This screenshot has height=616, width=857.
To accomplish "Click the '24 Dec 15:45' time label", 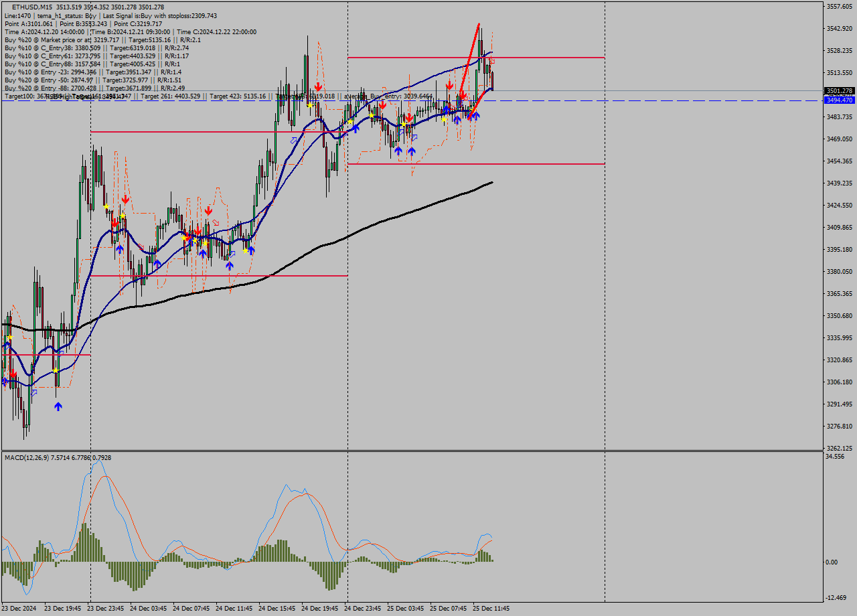I will pyautogui.click(x=277, y=609).
